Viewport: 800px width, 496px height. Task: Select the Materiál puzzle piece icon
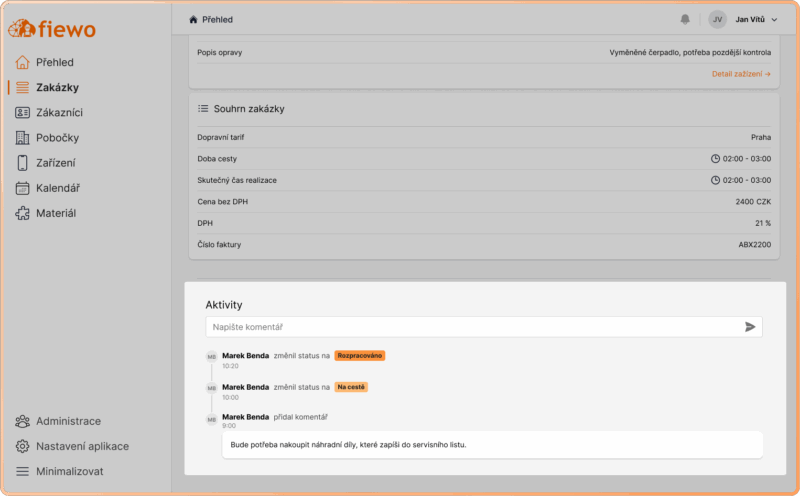point(22,213)
